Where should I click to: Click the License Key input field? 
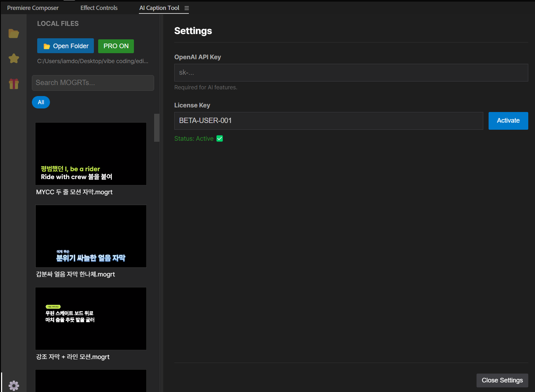click(x=328, y=121)
